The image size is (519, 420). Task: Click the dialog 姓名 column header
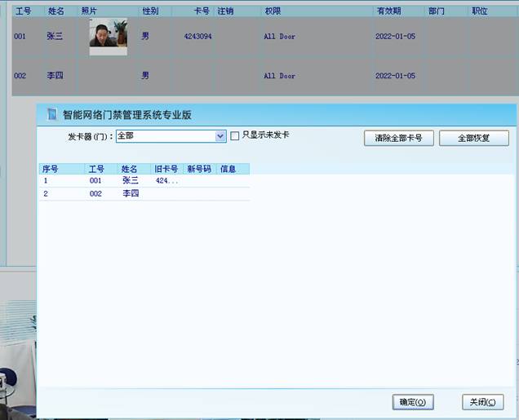134,169
